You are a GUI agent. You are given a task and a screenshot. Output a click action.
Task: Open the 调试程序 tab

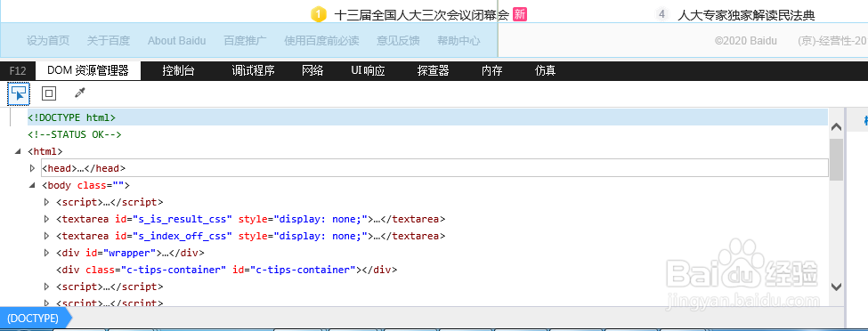coord(253,71)
